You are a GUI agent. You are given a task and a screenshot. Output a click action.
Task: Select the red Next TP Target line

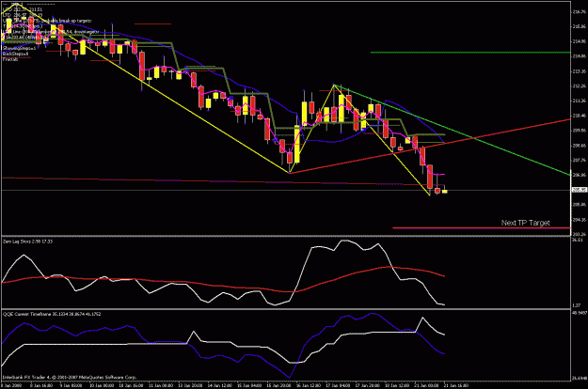coord(482,228)
